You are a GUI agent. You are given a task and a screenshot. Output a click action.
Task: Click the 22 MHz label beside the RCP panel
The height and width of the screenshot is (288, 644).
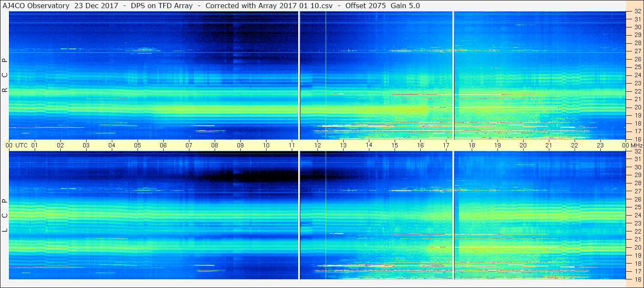[638, 91]
